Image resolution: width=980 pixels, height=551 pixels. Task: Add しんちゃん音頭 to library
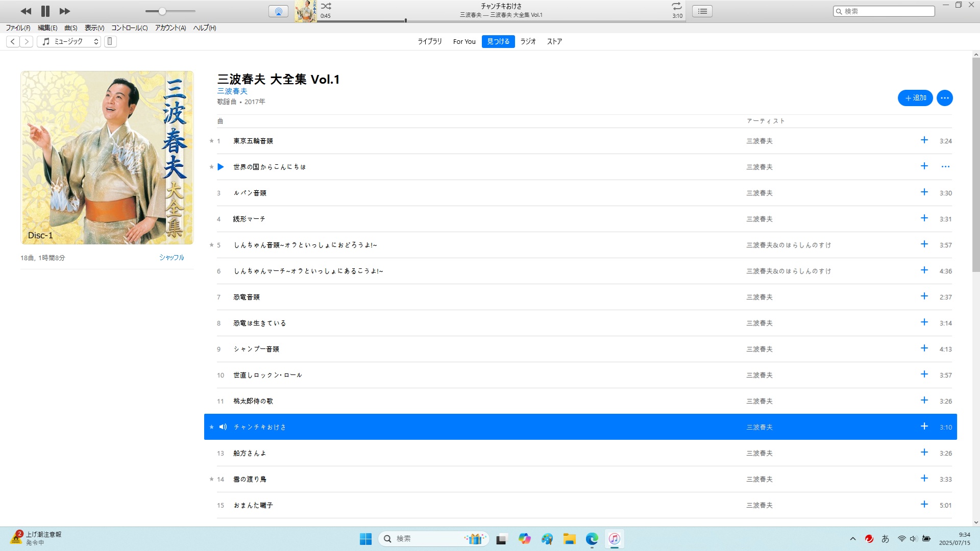pos(924,244)
